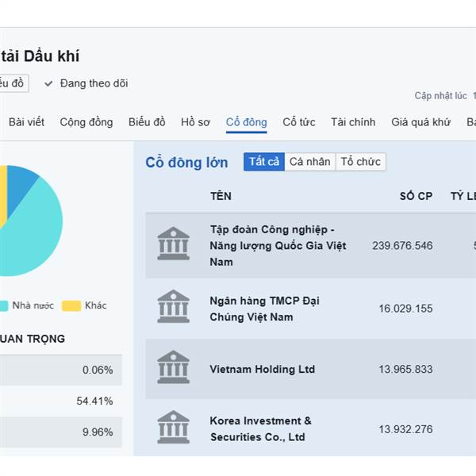Image resolution: width=476 pixels, height=476 pixels.
Task: Click the yellow Khác legend swatch
Action: pos(71,305)
